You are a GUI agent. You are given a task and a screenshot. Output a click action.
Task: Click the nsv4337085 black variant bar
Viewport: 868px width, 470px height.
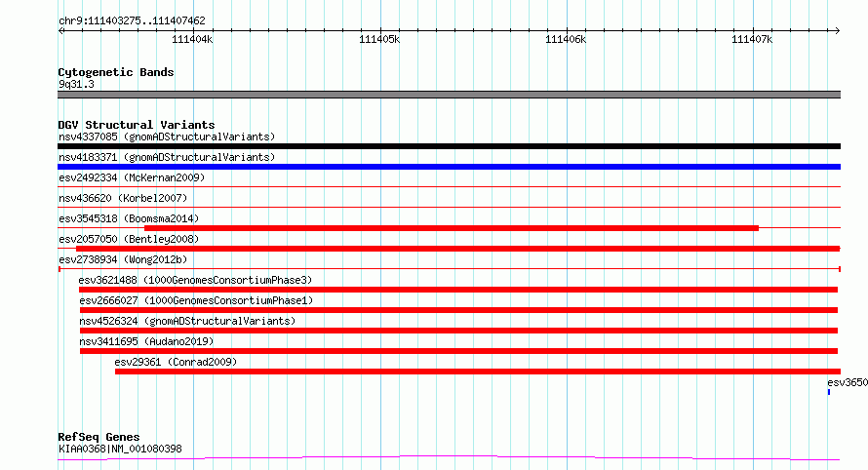pos(449,146)
